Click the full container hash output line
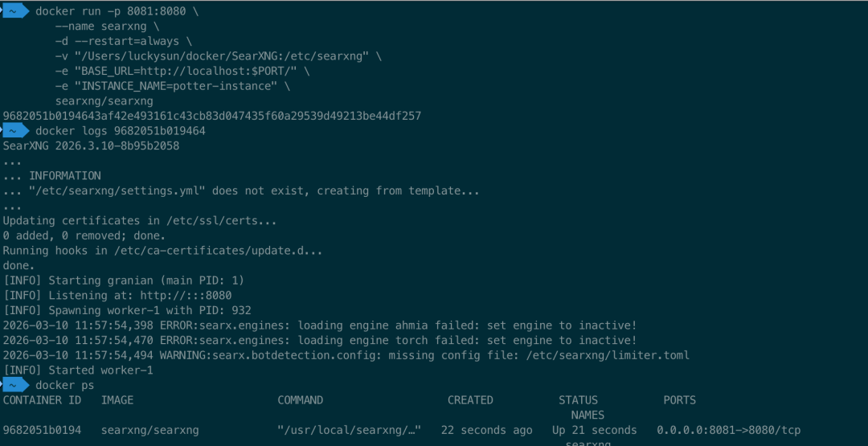 tap(212, 116)
